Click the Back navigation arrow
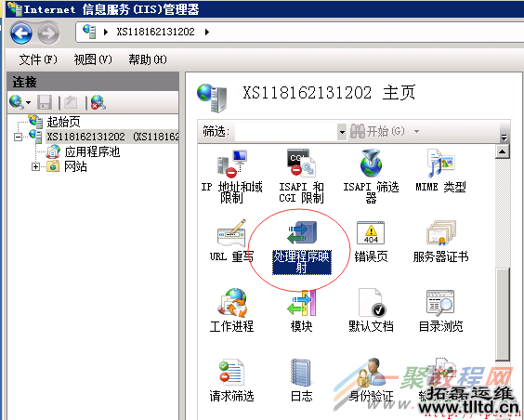 coord(21,33)
